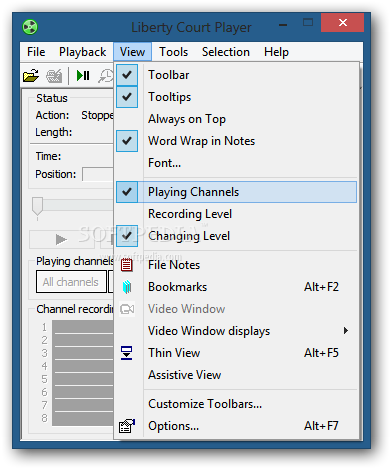Open Options... from the View menu
Image resolution: width=391 pixels, height=469 pixels.
pos(237,426)
